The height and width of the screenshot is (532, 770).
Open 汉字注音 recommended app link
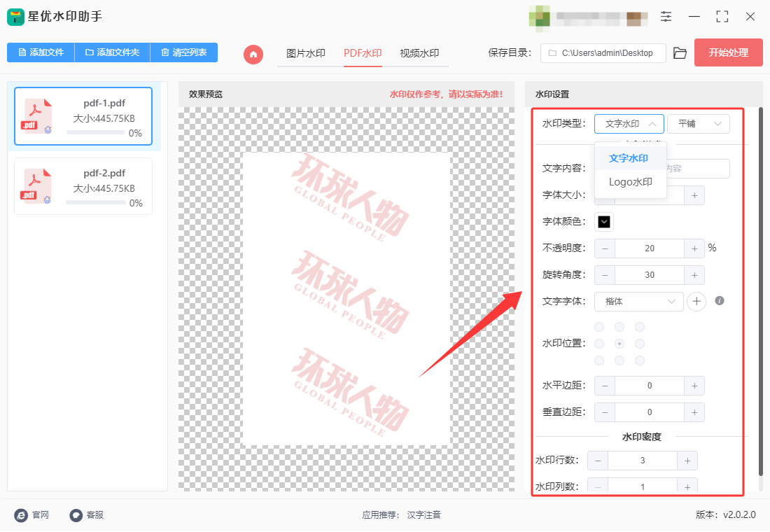pos(423,514)
